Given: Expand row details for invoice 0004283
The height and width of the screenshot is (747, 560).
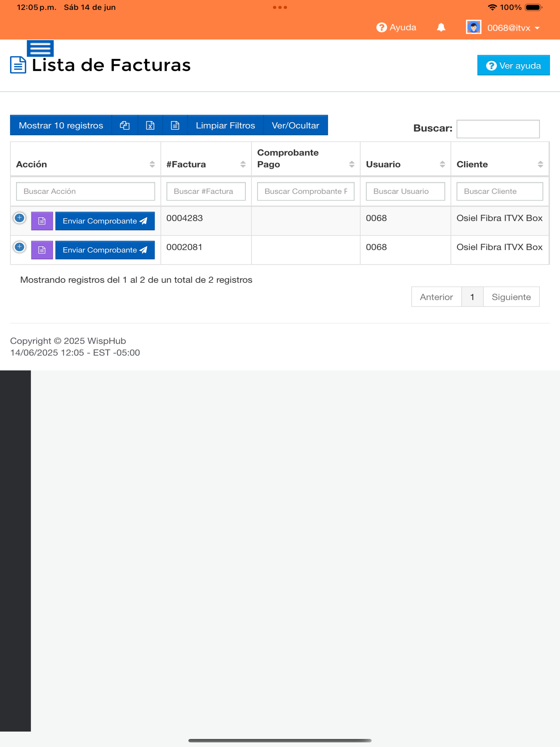Looking at the screenshot, I should 20,218.
